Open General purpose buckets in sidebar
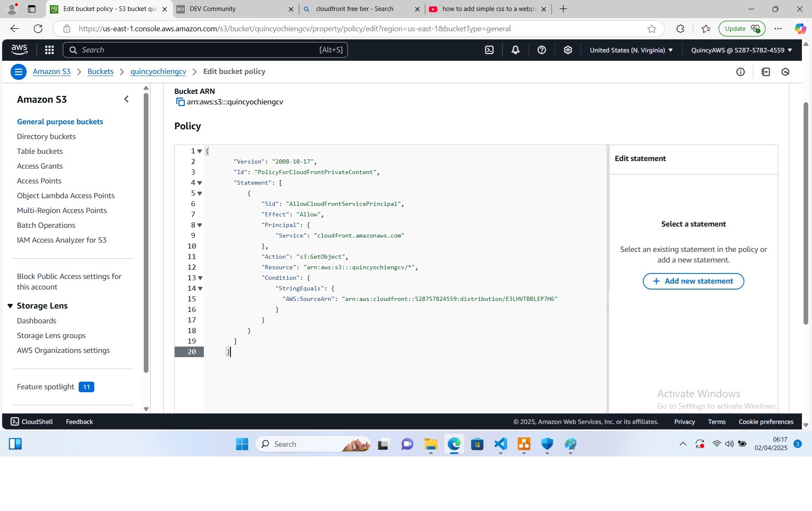The height and width of the screenshot is (511, 812). (x=60, y=122)
